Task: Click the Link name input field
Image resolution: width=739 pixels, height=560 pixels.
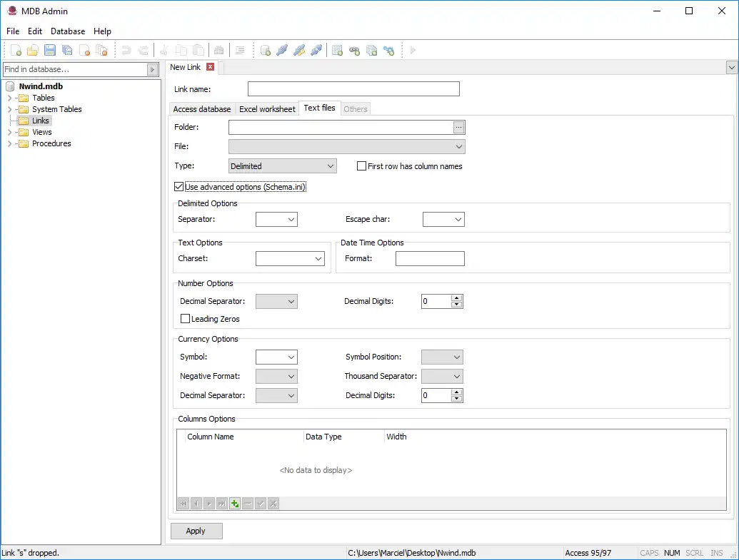Action: (x=353, y=89)
